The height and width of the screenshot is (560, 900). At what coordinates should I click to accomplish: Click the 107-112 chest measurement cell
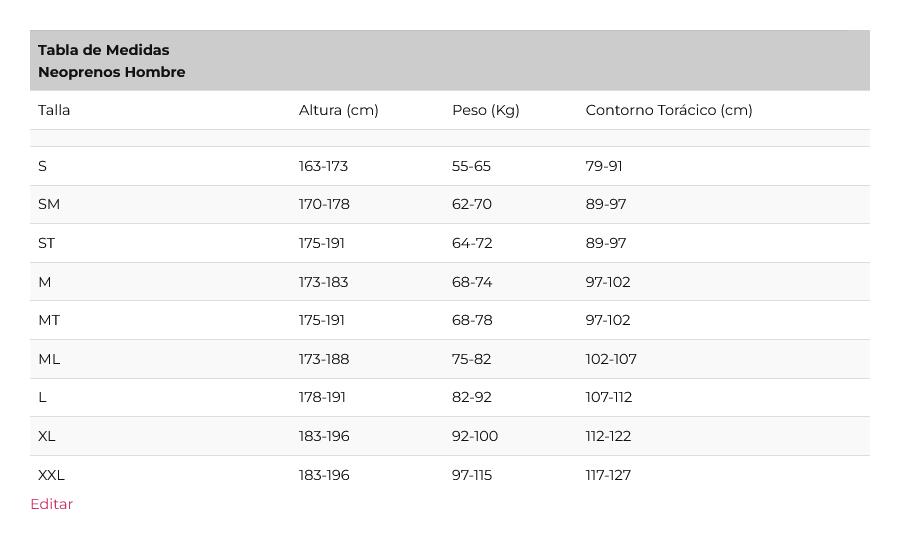(x=608, y=397)
